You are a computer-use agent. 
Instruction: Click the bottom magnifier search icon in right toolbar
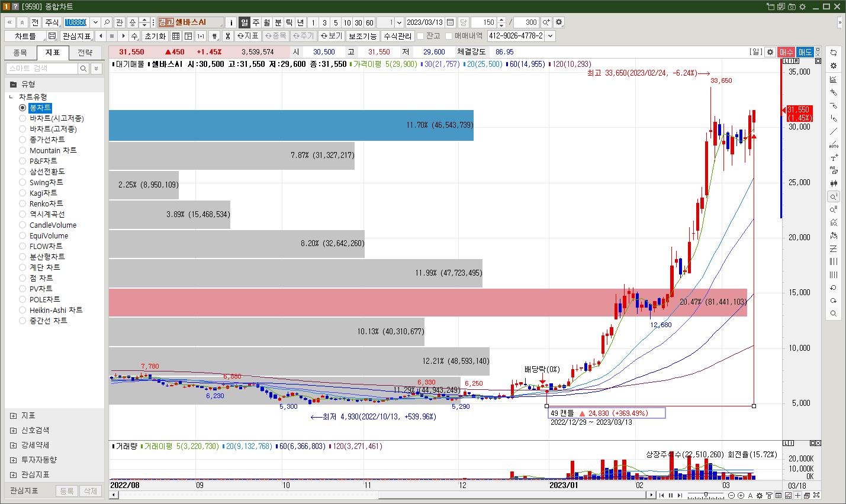[834, 314]
